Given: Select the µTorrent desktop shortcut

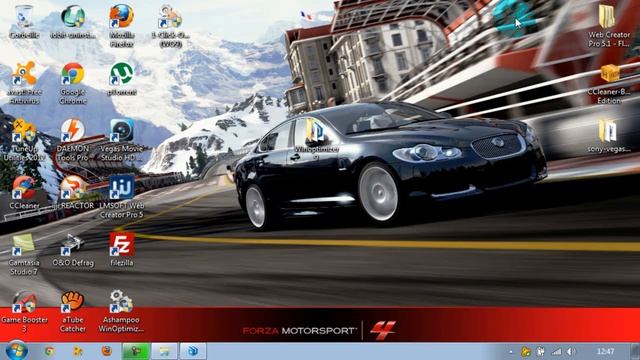Looking at the screenshot, I should pos(122,78).
